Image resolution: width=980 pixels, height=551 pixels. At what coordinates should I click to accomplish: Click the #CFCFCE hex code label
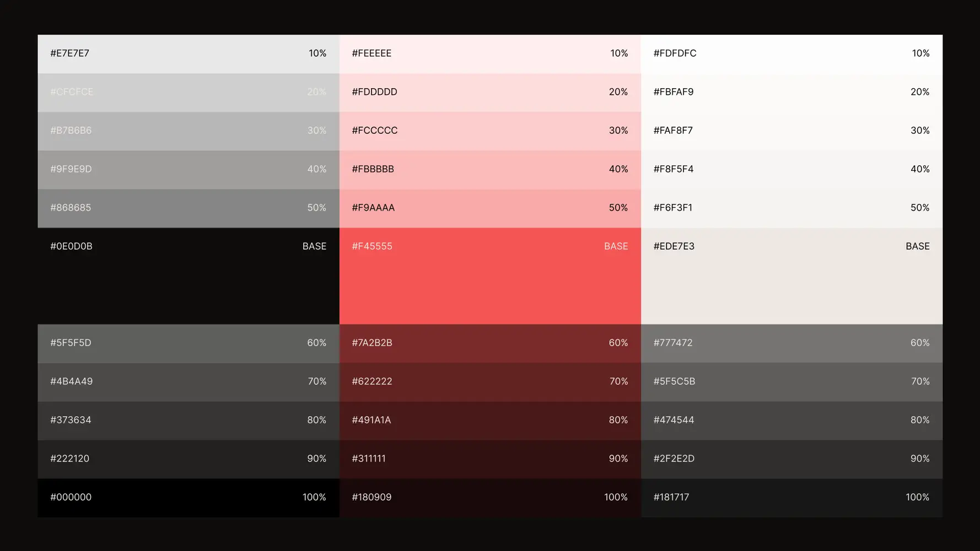tap(72, 92)
